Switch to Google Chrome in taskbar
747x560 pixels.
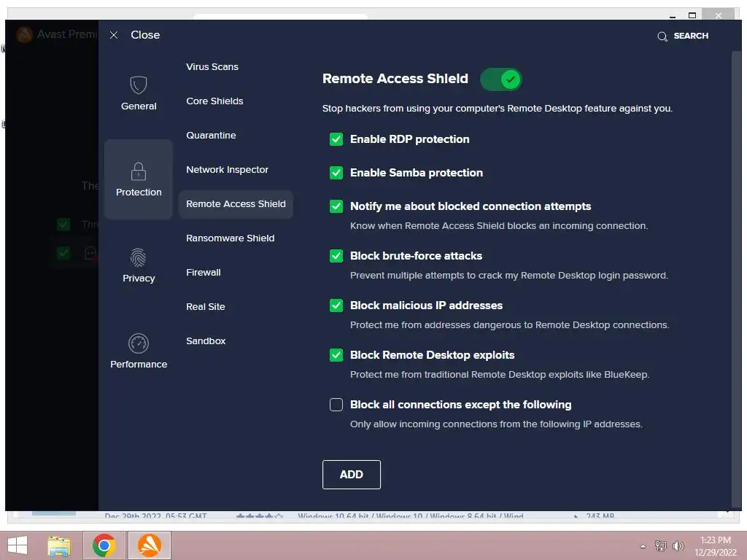(104, 545)
